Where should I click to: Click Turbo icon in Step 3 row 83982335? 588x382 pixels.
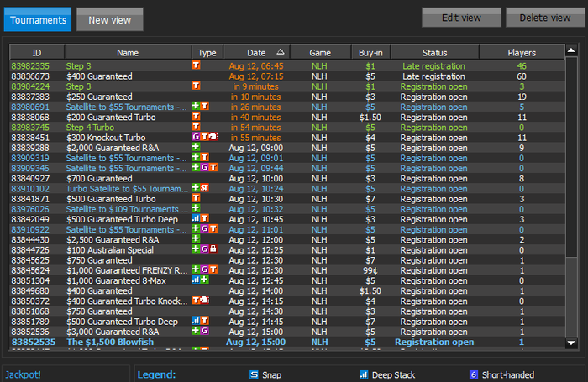coord(196,65)
